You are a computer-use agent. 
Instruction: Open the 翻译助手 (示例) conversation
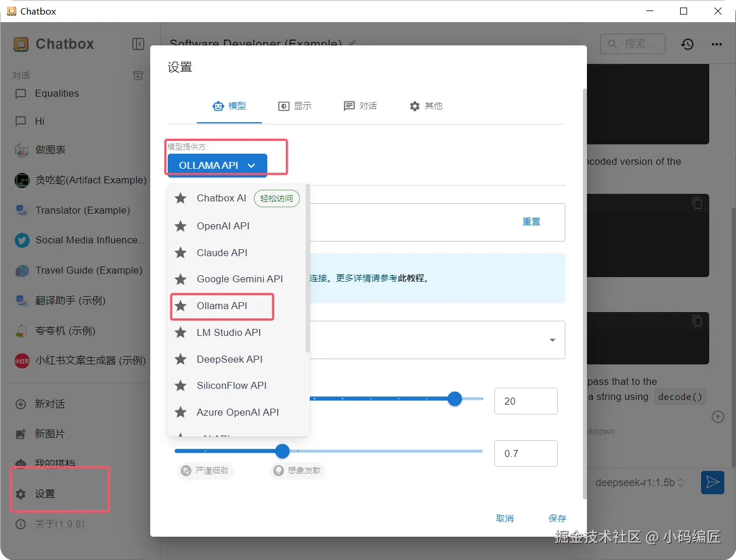[x=80, y=300]
